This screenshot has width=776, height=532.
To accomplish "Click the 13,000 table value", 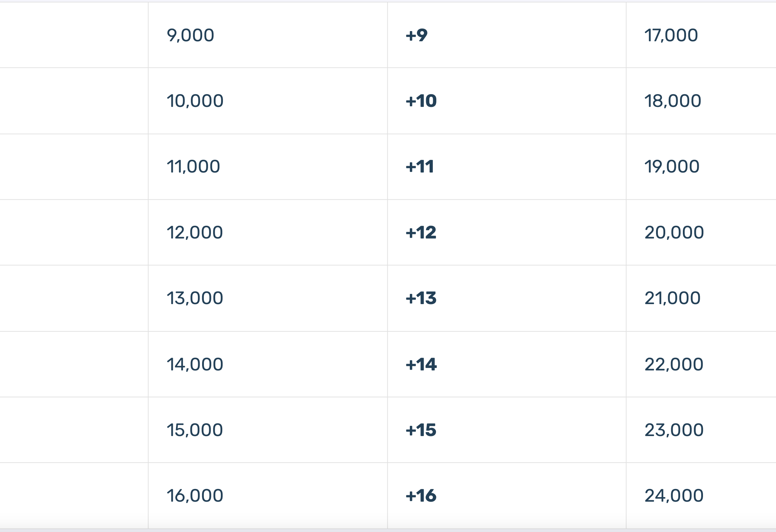I will point(195,298).
